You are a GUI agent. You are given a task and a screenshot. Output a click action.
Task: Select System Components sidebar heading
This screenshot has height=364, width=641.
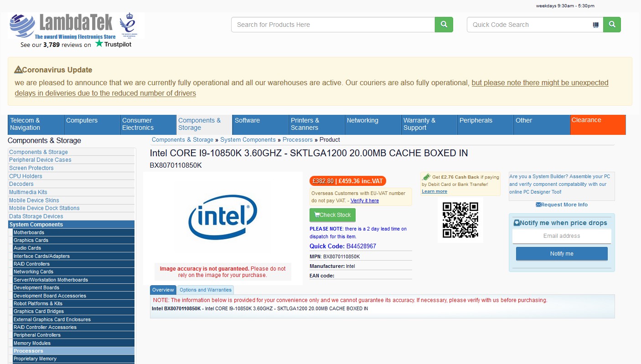pyautogui.click(x=72, y=225)
